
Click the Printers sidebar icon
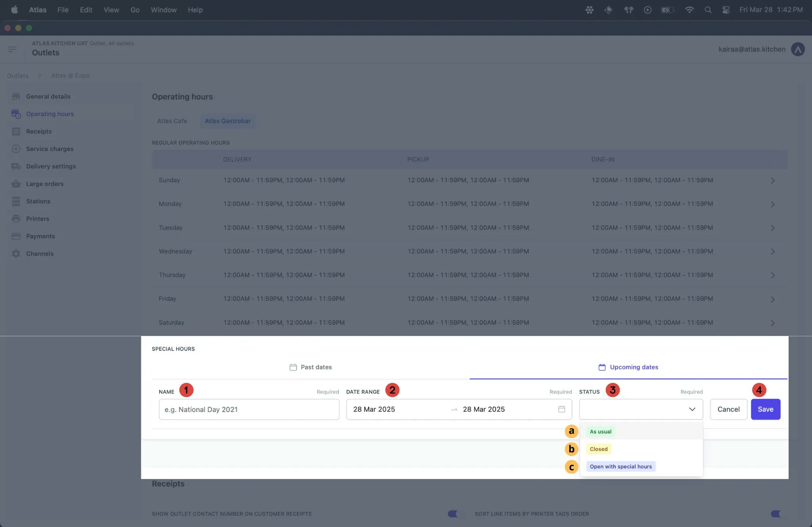[x=16, y=219]
